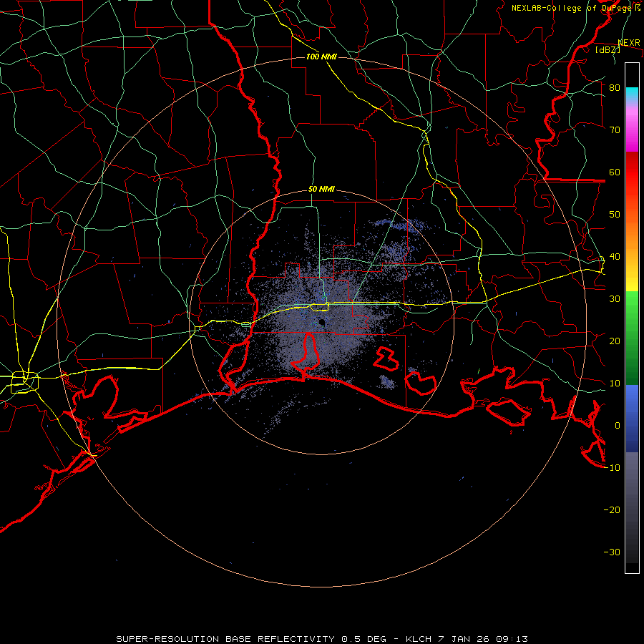The height and width of the screenshot is (644, 644).
Task: Click the '50 NMI' range ring label
Action: pos(321,190)
